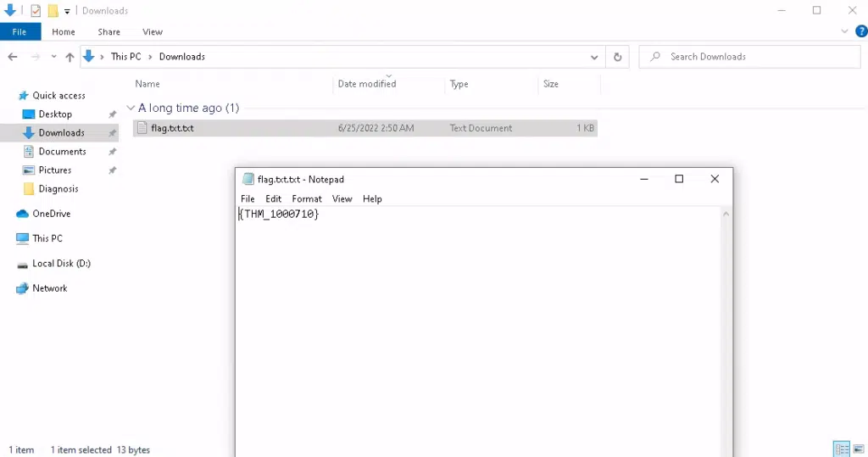Click the New Folder icon in the quick access toolbar

(53, 10)
